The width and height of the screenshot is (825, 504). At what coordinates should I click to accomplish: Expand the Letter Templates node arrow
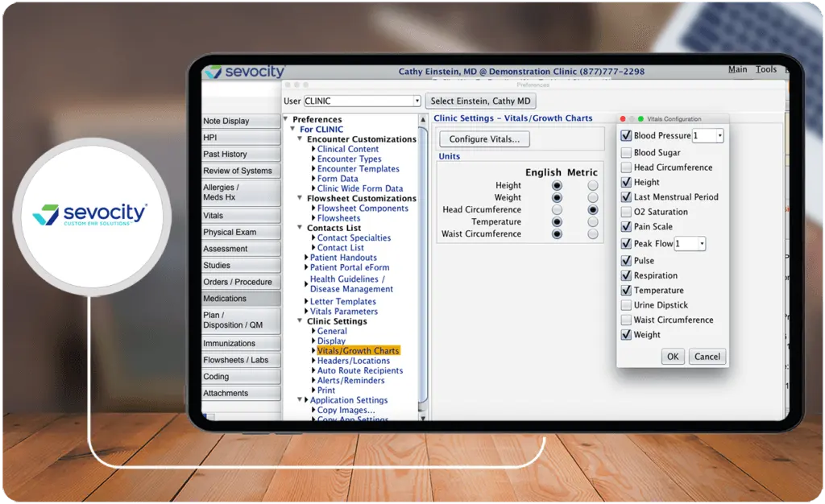(x=306, y=301)
